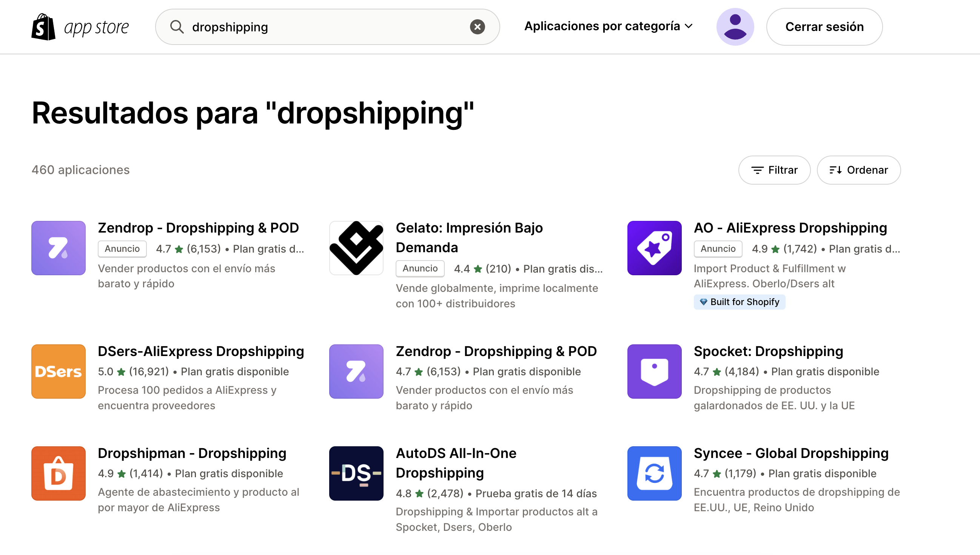Image resolution: width=980 pixels, height=555 pixels.
Task: Click Anuncio label on Gelato listing
Action: (x=420, y=268)
